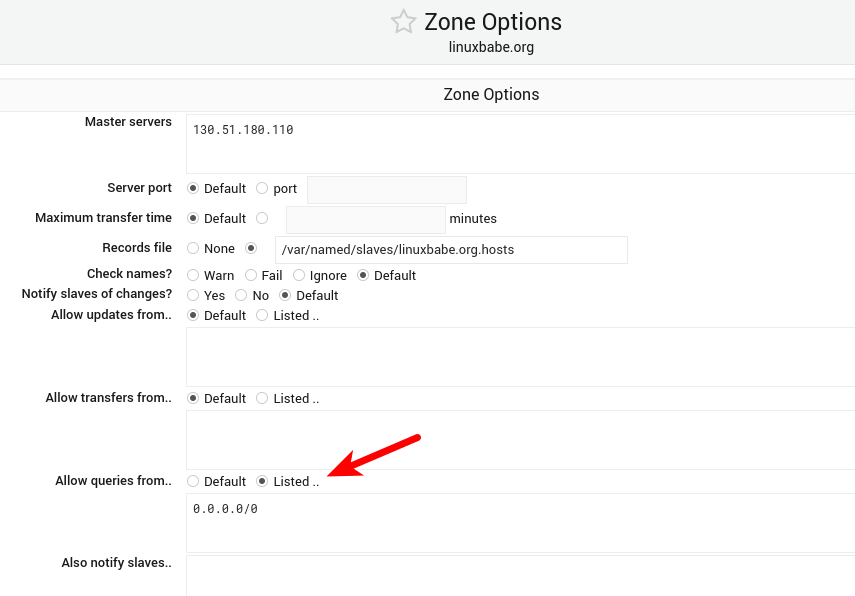Screen dimensions: 855x596
Task: Select None for Records file
Action: click(x=193, y=248)
